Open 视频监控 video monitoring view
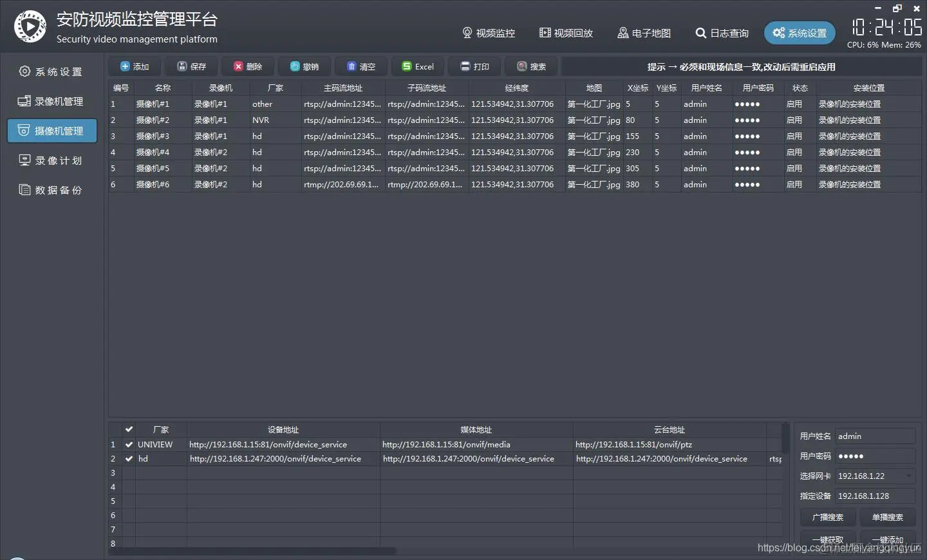 tap(489, 33)
